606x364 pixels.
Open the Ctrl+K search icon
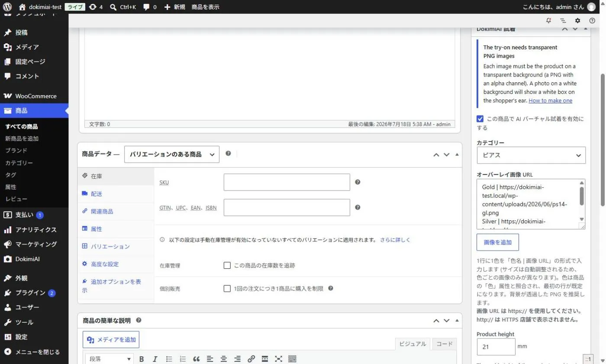(x=123, y=7)
